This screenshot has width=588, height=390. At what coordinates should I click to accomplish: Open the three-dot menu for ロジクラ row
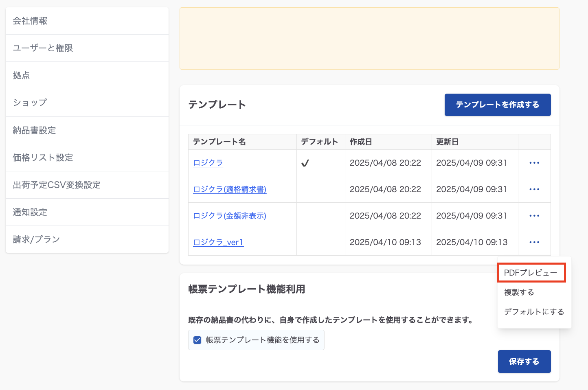pos(534,163)
